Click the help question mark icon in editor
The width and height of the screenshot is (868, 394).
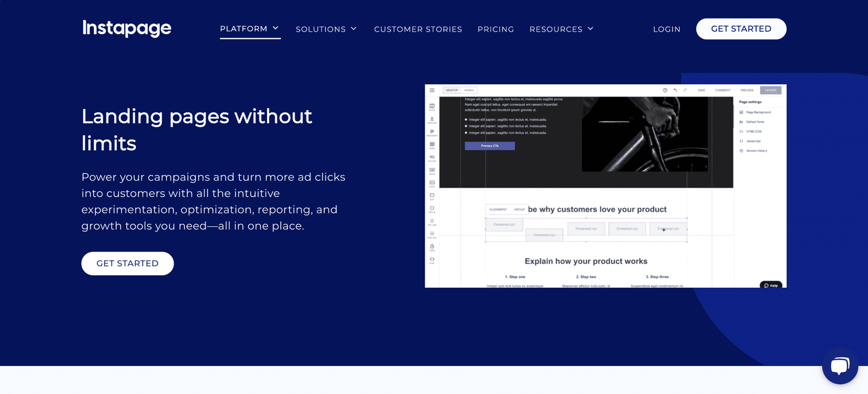click(x=665, y=90)
